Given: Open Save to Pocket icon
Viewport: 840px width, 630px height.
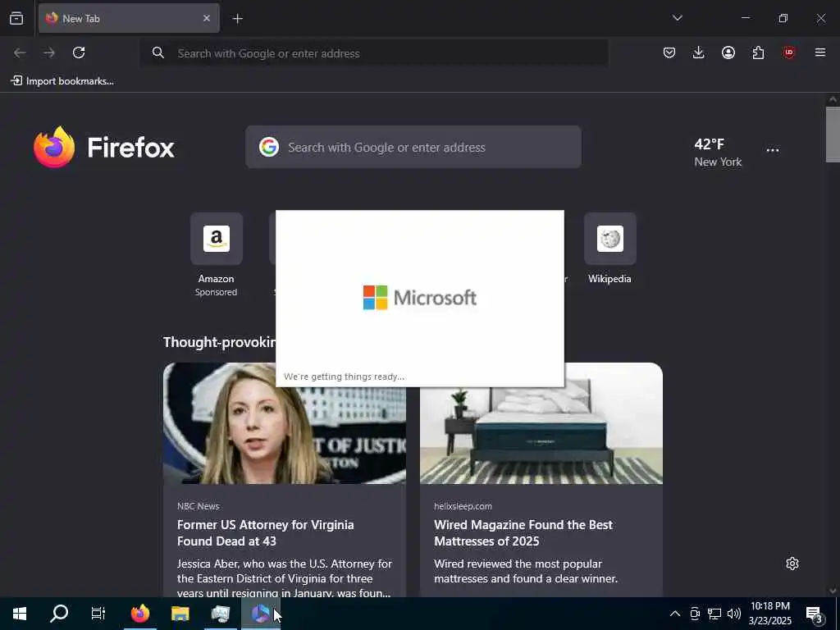Looking at the screenshot, I should click(669, 52).
